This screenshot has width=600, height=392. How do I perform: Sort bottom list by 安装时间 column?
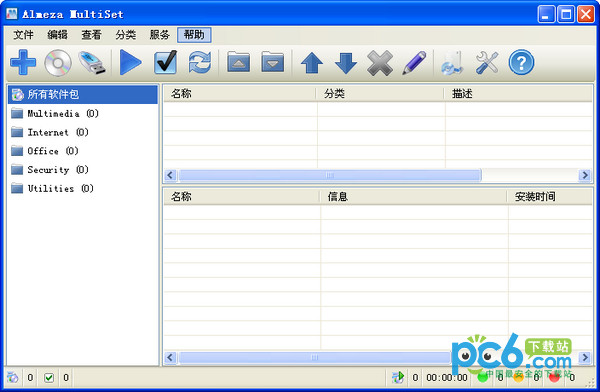click(x=549, y=196)
